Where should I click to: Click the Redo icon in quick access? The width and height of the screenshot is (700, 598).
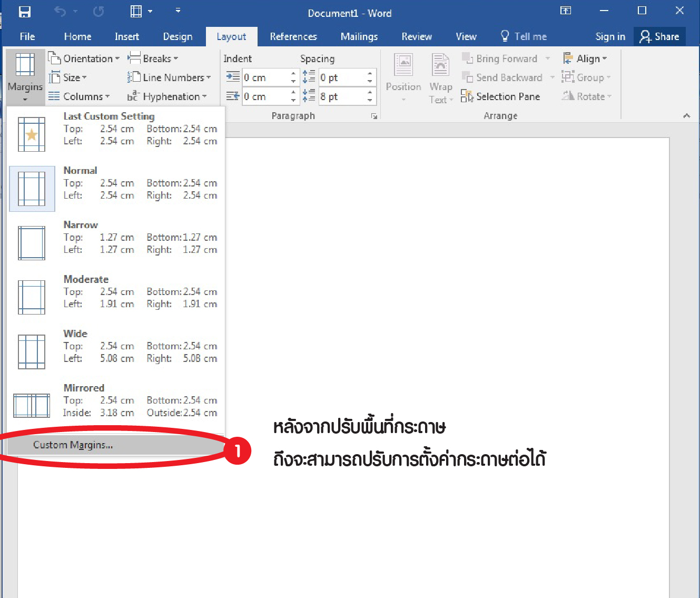(x=98, y=12)
